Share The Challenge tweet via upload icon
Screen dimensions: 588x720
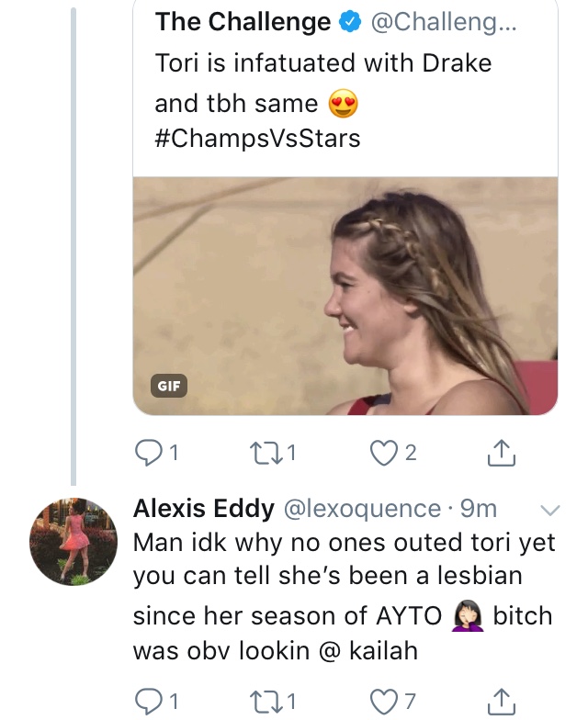pos(501,454)
